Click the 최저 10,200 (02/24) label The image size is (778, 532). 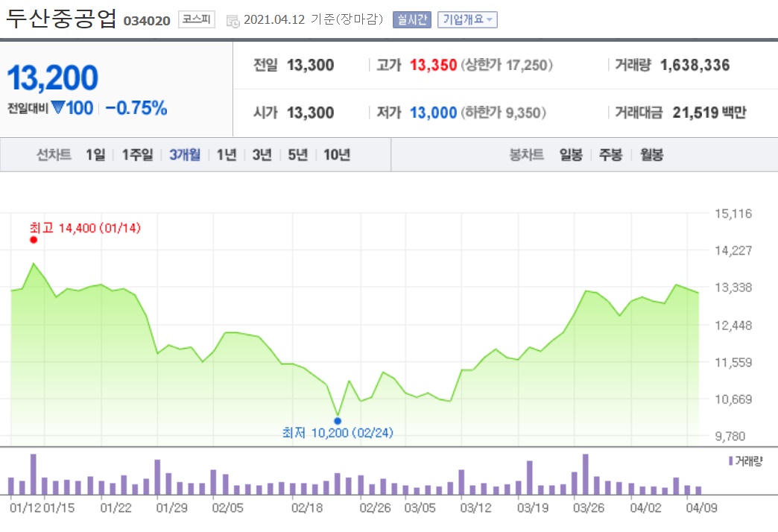point(338,433)
